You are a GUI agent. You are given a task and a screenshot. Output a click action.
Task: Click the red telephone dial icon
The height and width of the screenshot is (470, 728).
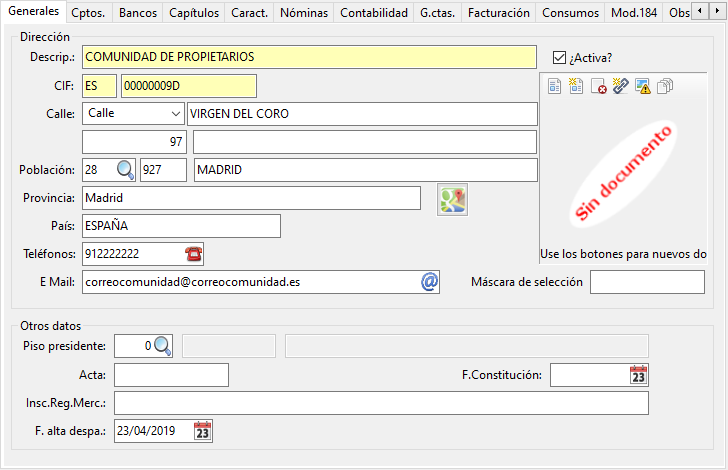[x=193, y=254]
